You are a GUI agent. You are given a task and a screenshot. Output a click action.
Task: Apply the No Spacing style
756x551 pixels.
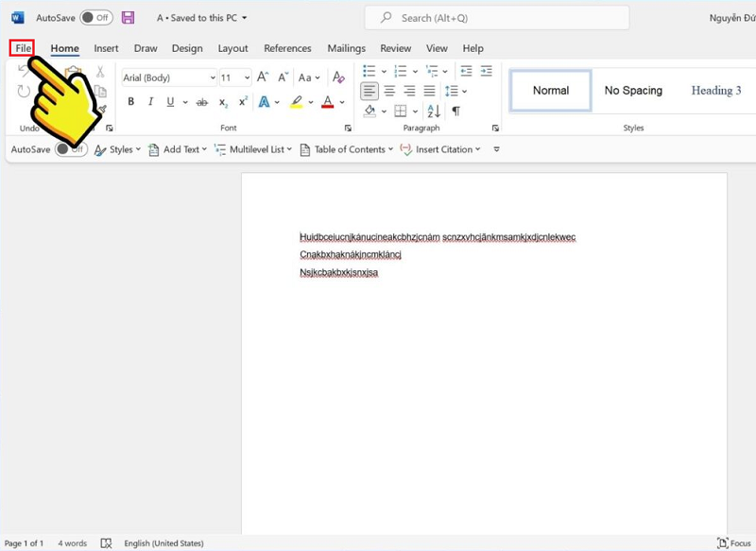pos(633,91)
